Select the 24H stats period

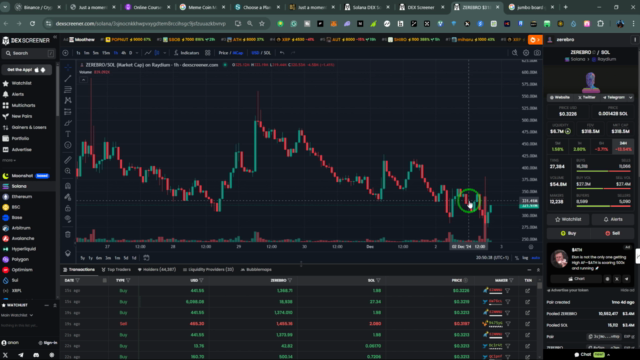pos(623,146)
